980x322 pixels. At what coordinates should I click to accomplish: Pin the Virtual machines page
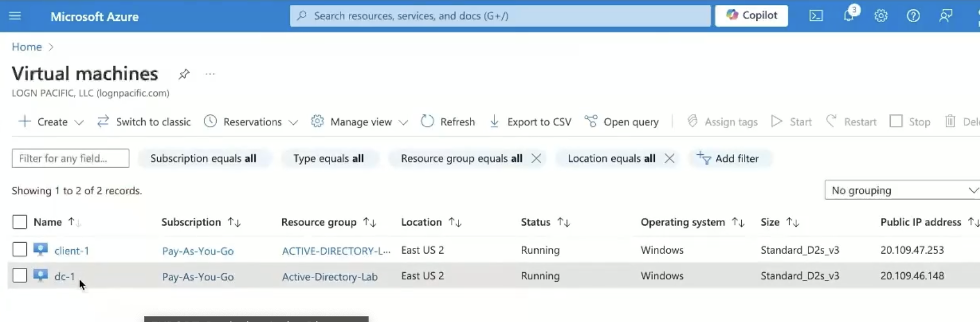coord(184,74)
